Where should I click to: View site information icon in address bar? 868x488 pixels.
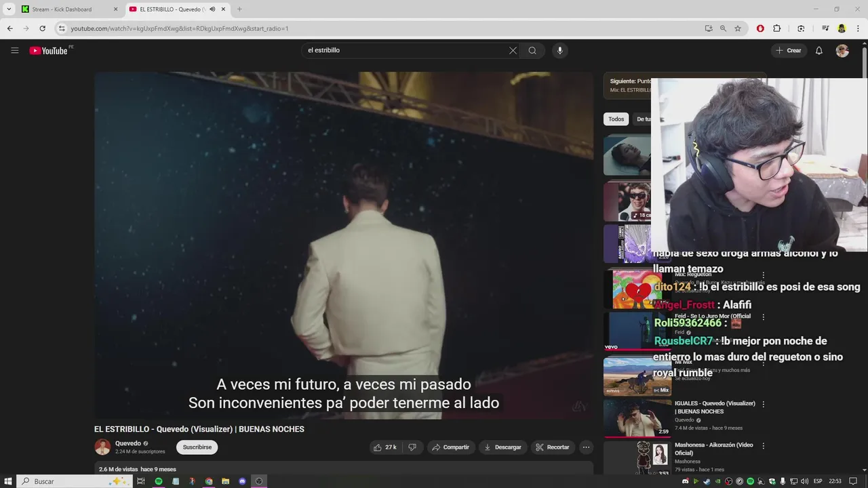[x=62, y=28]
